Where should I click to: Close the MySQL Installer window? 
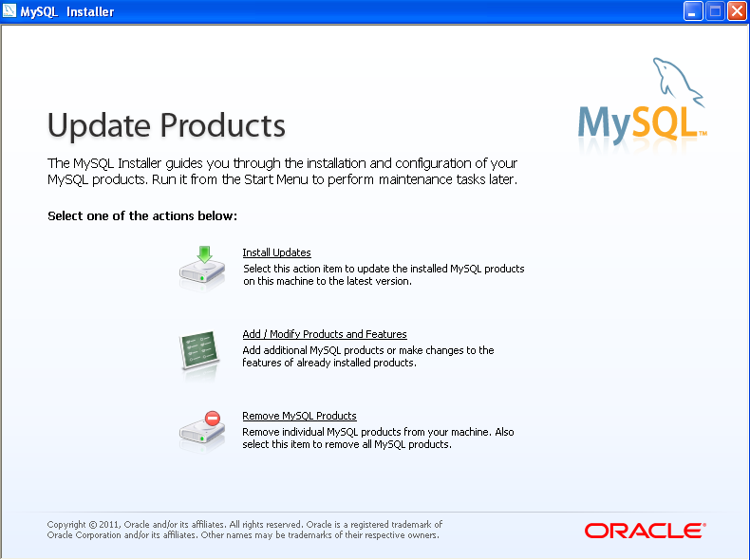point(737,11)
